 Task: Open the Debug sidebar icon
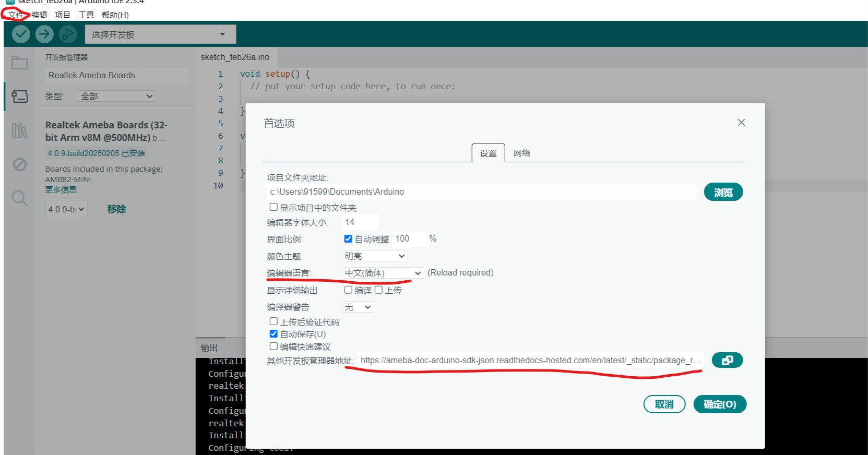[20, 164]
